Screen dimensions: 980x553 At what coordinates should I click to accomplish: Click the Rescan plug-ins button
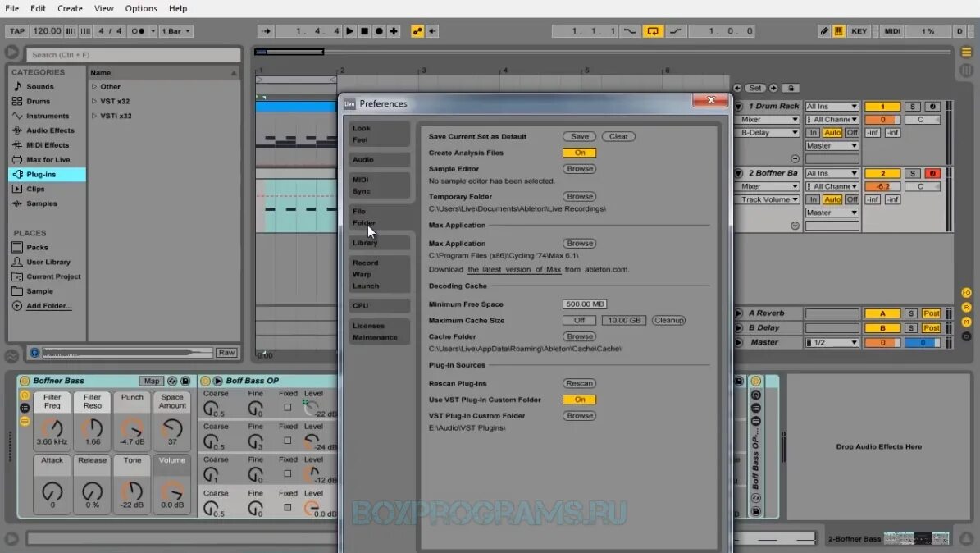(579, 383)
